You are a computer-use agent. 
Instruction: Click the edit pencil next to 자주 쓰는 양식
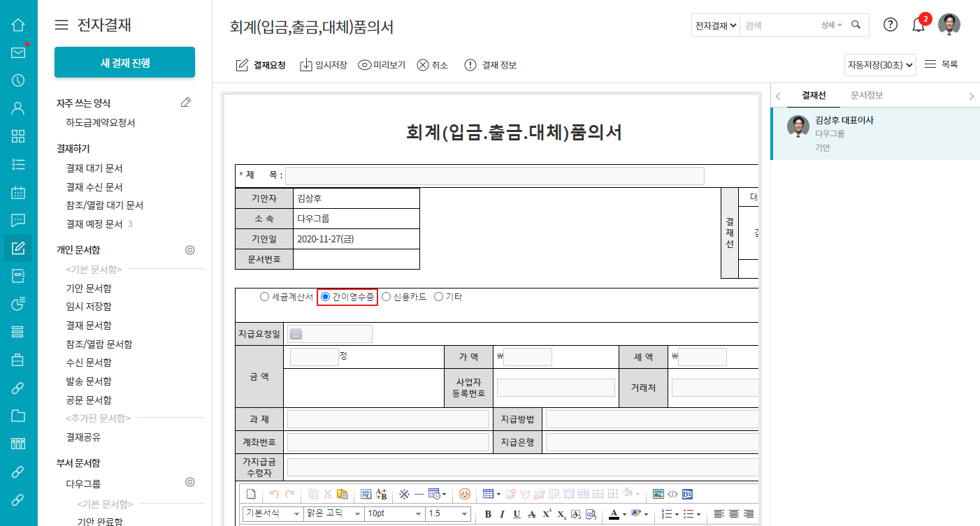tap(185, 103)
